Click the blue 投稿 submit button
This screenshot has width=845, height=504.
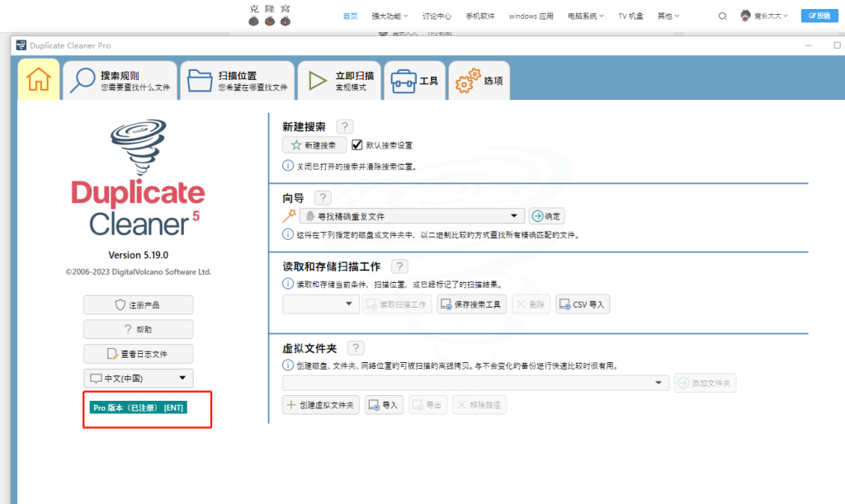(x=819, y=16)
